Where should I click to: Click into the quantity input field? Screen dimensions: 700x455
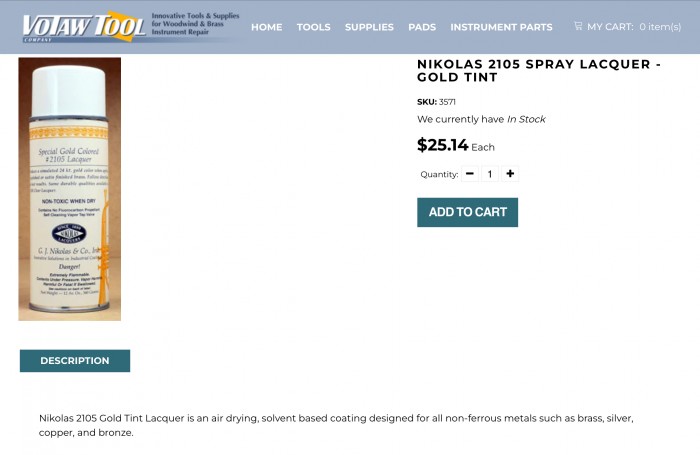[x=490, y=174]
